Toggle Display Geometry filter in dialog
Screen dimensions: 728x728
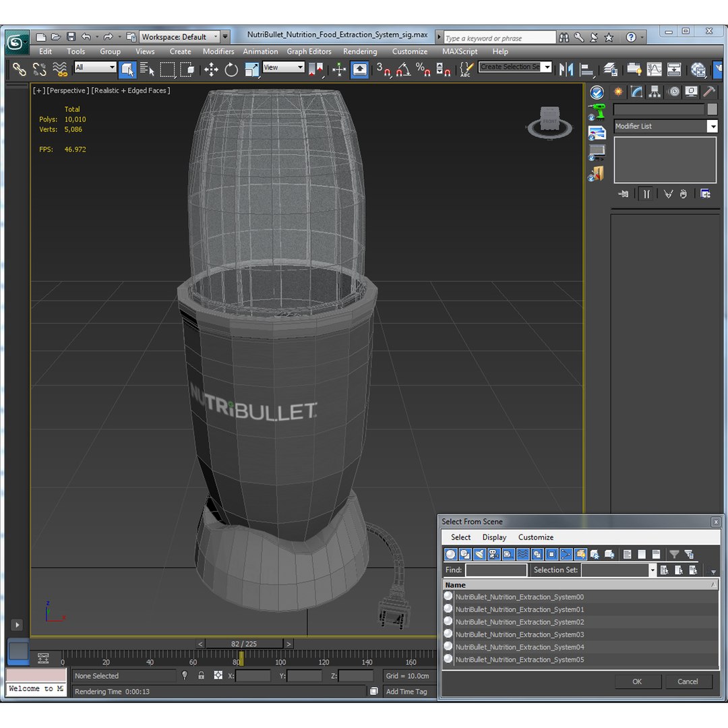click(450, 554)
